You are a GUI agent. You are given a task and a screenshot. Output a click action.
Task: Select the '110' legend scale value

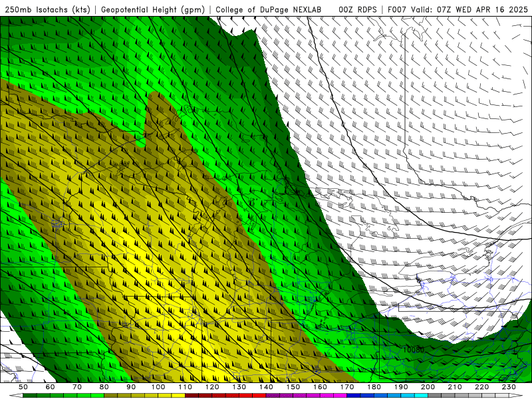(186, 387)
